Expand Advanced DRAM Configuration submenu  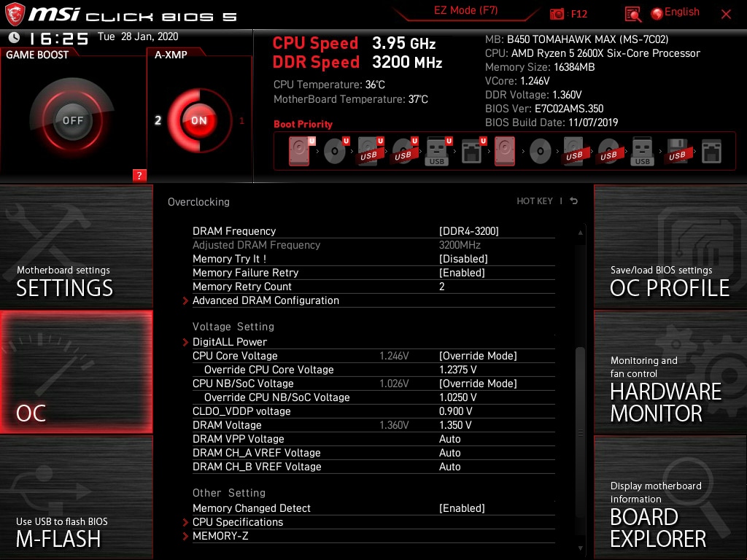[266, 300]
